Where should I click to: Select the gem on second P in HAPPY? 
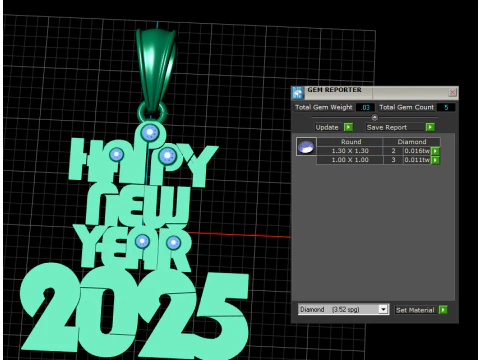[x=167, y=155]
